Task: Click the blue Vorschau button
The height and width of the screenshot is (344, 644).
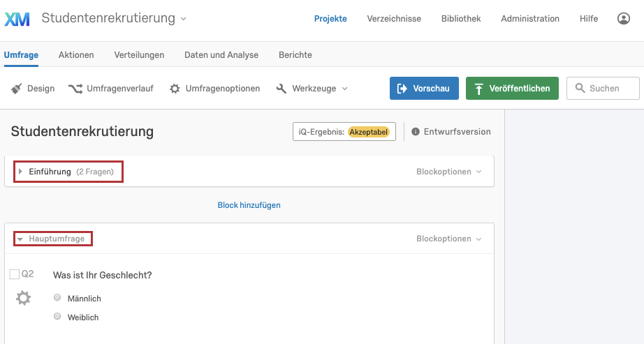Action: coord(424,88)
